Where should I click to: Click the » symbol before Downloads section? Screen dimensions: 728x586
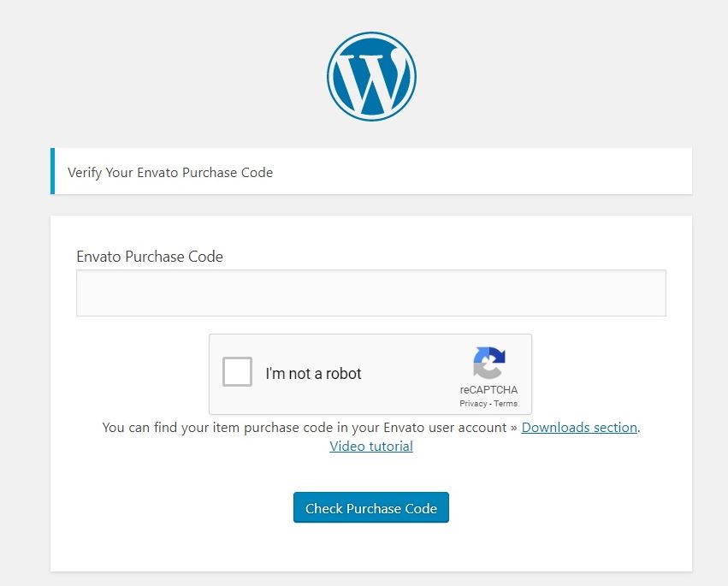point(514,428)
